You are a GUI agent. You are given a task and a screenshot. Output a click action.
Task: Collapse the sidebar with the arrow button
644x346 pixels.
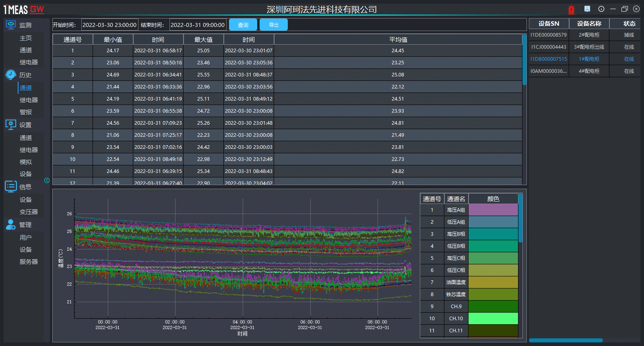click(x=47, y=181)
